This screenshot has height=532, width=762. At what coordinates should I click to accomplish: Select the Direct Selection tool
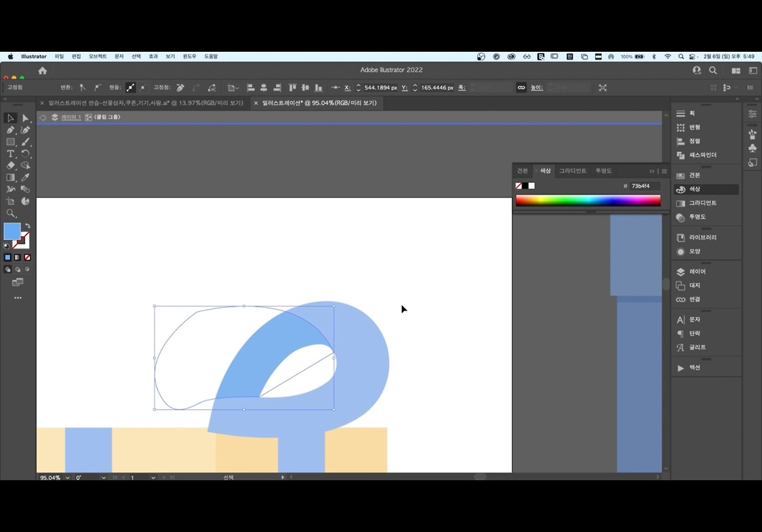pos(26,118)
